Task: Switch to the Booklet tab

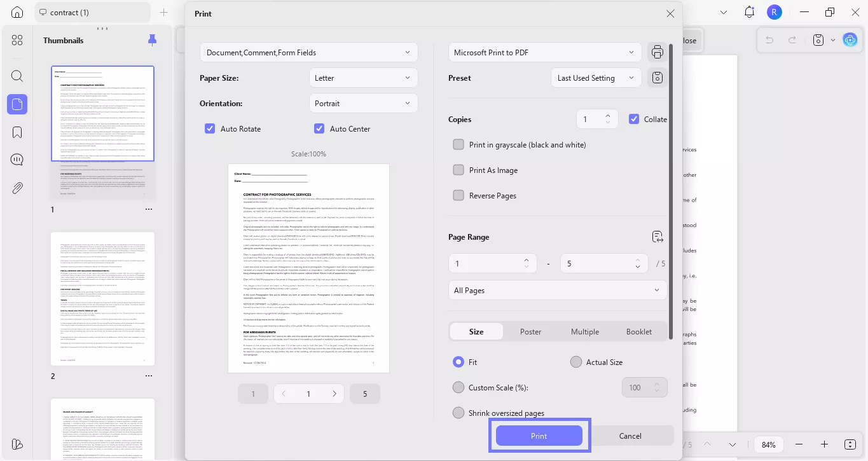Action: (639, 331)
